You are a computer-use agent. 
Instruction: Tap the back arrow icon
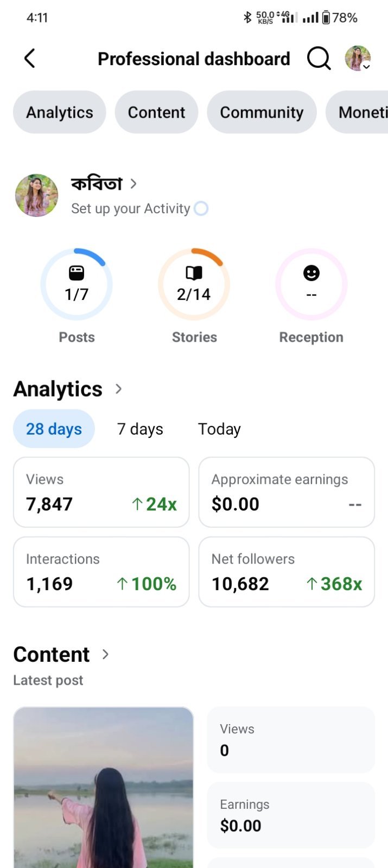tap(30, 59)
